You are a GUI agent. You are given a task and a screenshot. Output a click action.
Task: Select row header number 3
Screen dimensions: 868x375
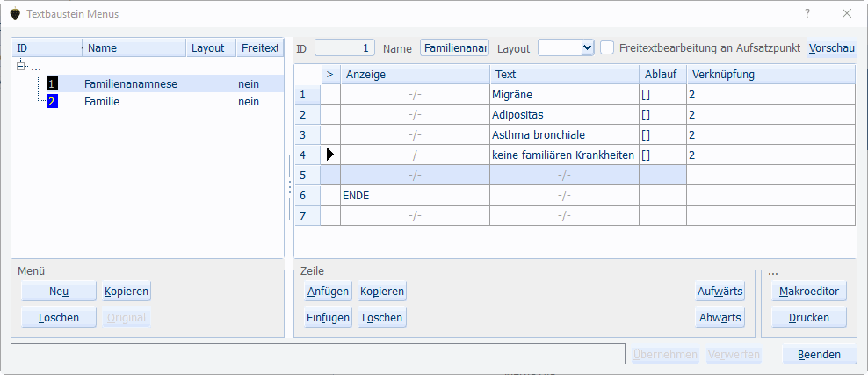307,134
